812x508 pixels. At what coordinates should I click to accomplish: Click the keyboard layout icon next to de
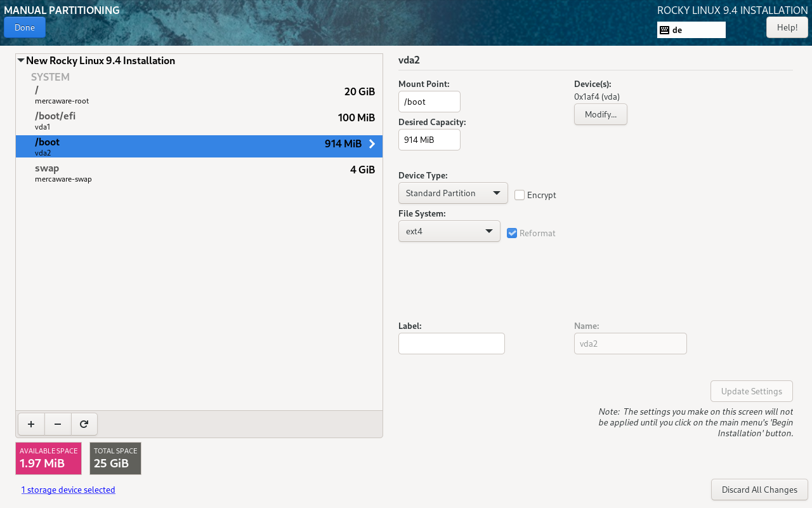(x=664, y=30)
